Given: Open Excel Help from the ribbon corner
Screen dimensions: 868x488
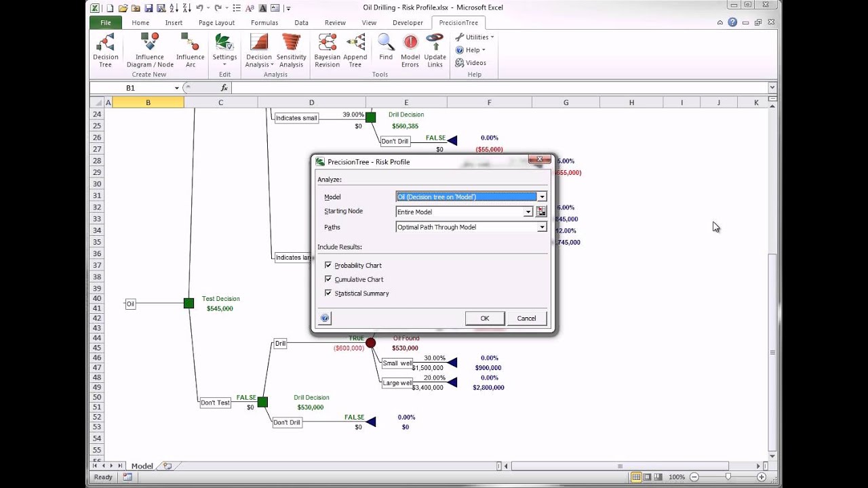Looking at the screenshot, I should (x=732, y=22).
